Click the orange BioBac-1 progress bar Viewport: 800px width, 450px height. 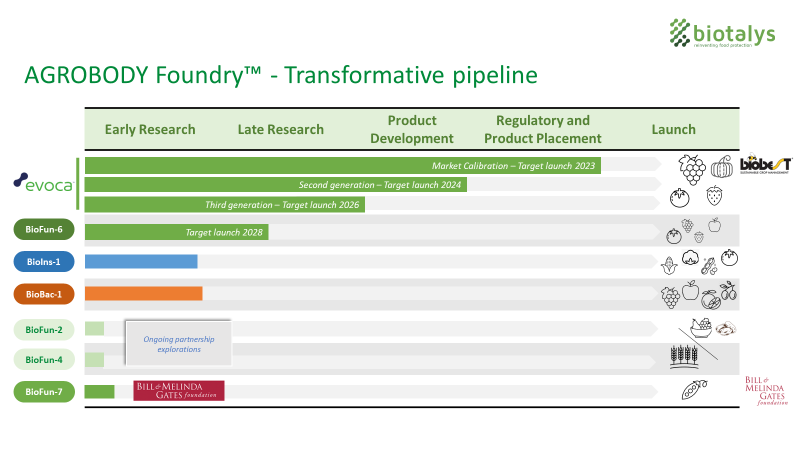[143, 293]
